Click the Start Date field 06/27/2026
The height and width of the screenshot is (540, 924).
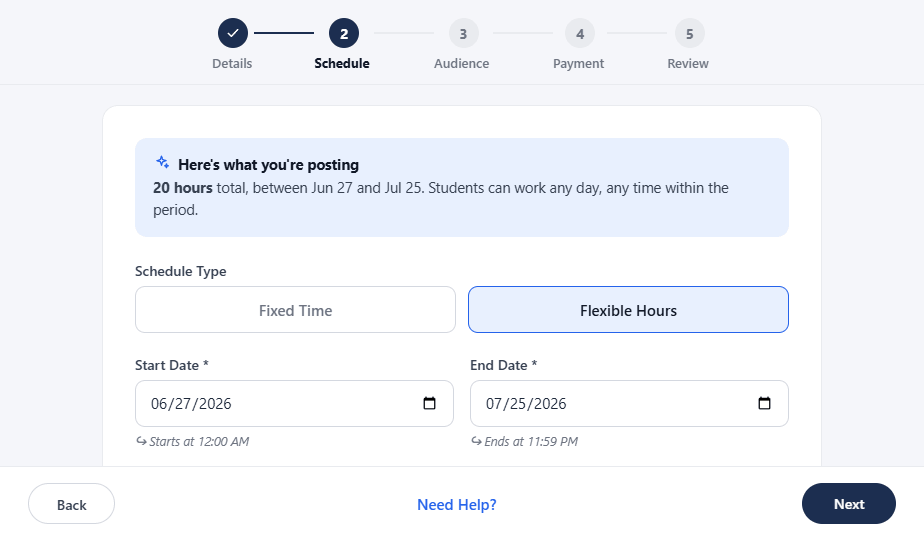(x=294, y=403)
